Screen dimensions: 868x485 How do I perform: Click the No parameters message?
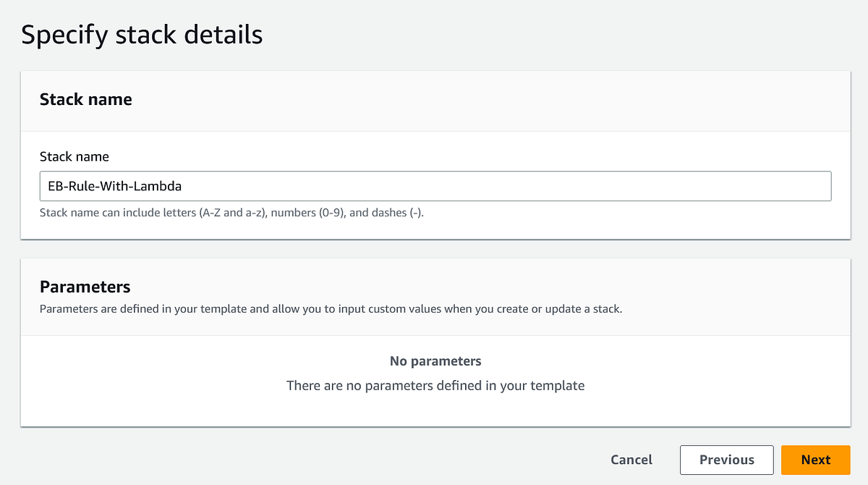coord(435,360)
